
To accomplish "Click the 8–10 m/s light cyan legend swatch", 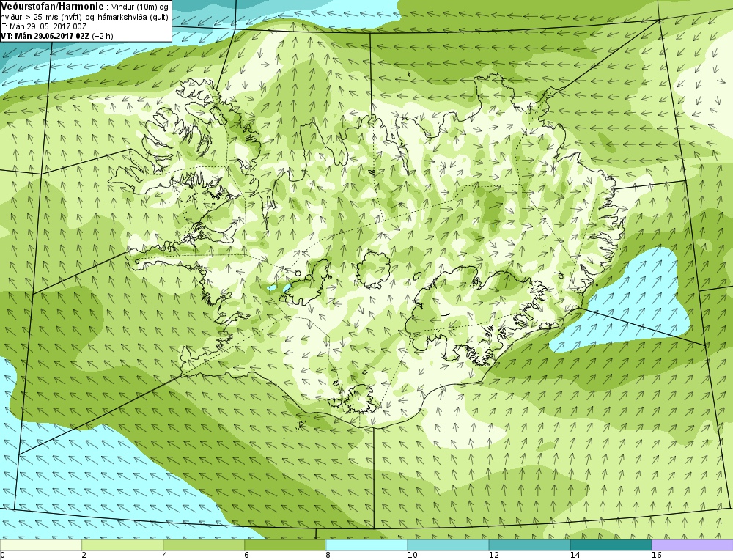I will click(x=366, y=545).
